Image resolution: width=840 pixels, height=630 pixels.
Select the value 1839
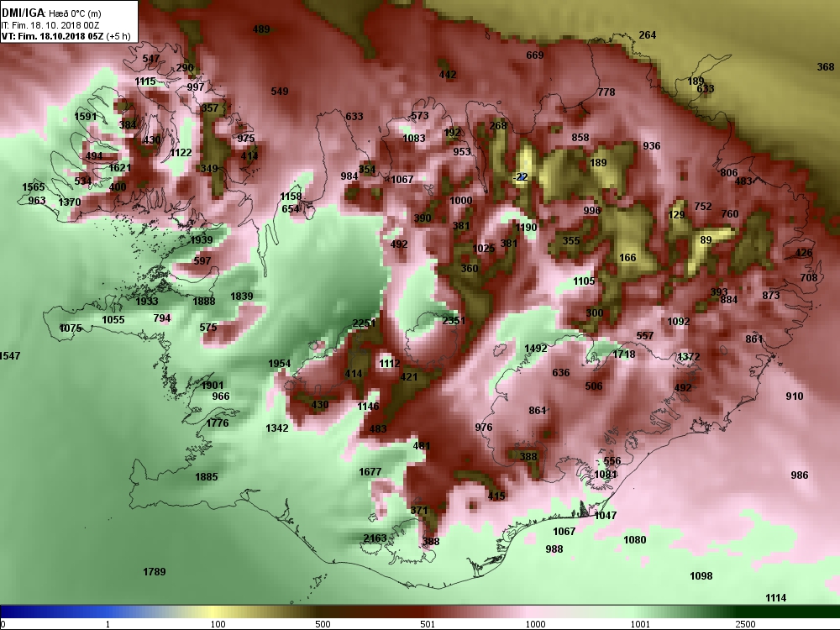point(242,297)
